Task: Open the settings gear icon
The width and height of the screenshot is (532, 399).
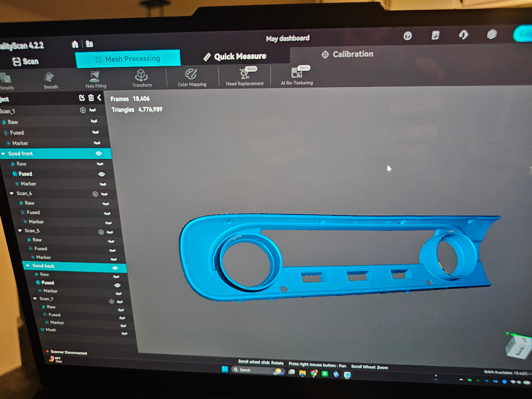Action: click(492, 34)
